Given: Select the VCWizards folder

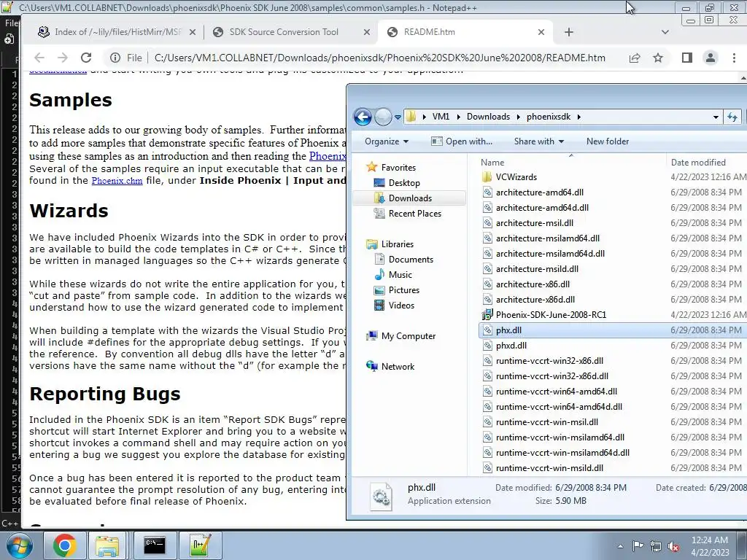Looking at the screenshot, I should pos(516,177).
